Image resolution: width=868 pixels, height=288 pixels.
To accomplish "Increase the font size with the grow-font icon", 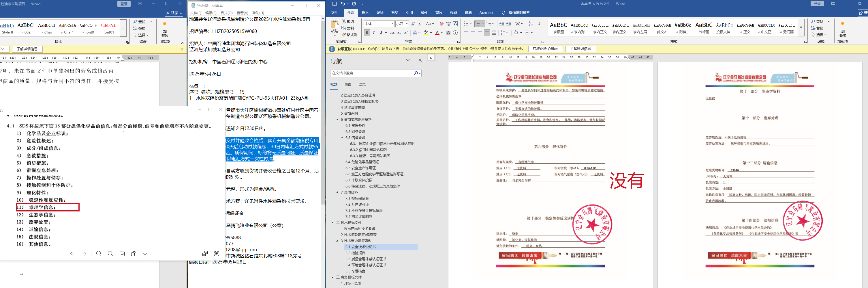I will pos(413,24).
